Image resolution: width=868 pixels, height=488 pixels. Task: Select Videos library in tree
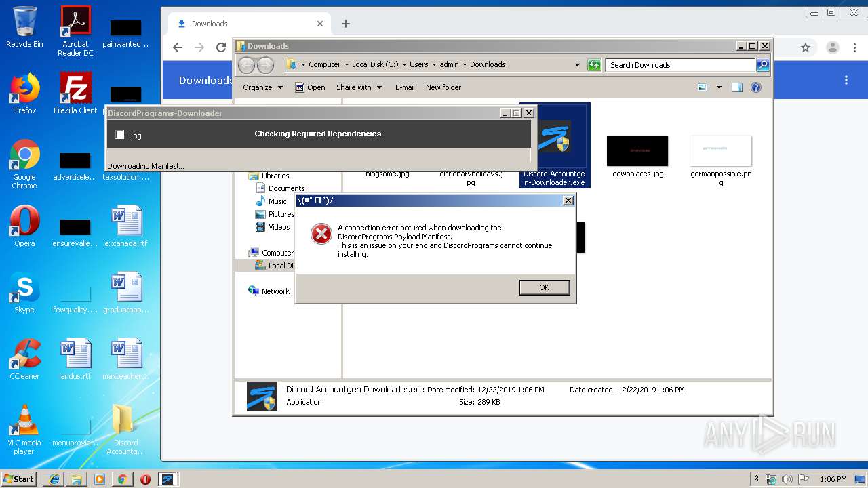273,227
